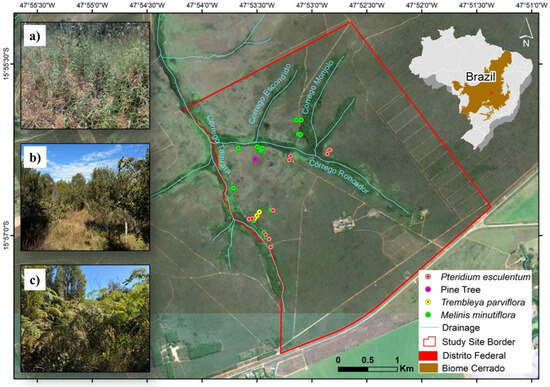
Task: Click the yellow Trembleya parviflora markers on map
Action: (257, 215)
